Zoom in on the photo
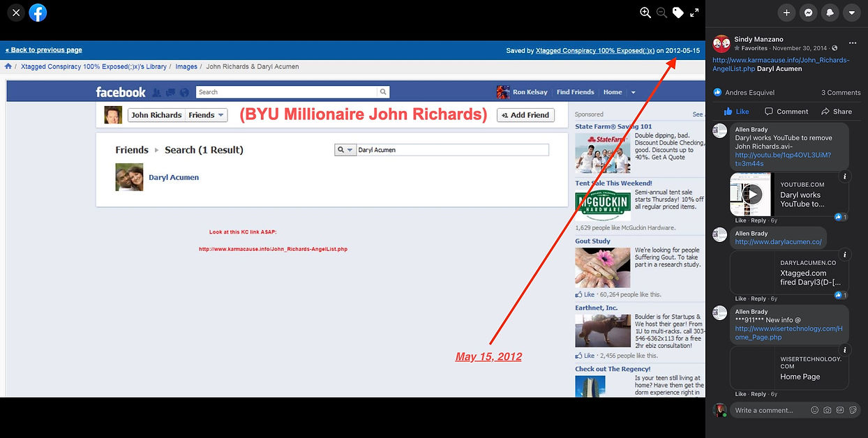 645,13
